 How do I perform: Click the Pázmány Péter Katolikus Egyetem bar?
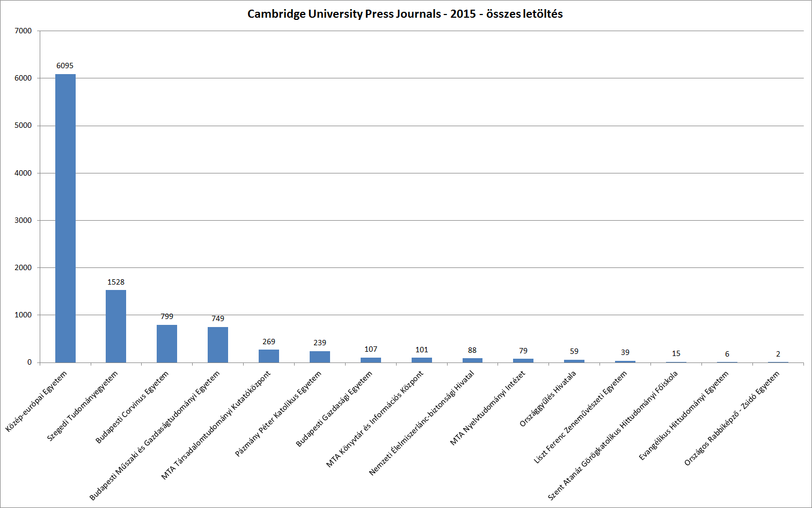[320, 357]
